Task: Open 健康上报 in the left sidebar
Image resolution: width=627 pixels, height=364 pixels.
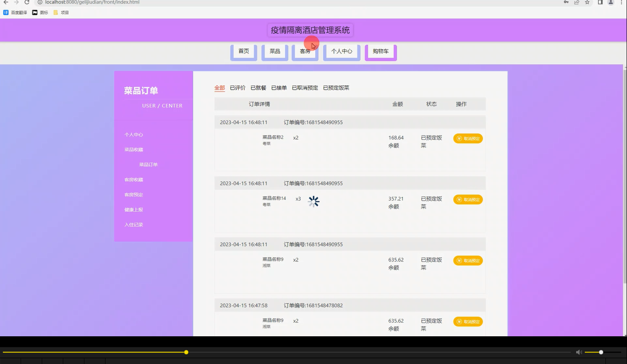Action: pos(134,210)
